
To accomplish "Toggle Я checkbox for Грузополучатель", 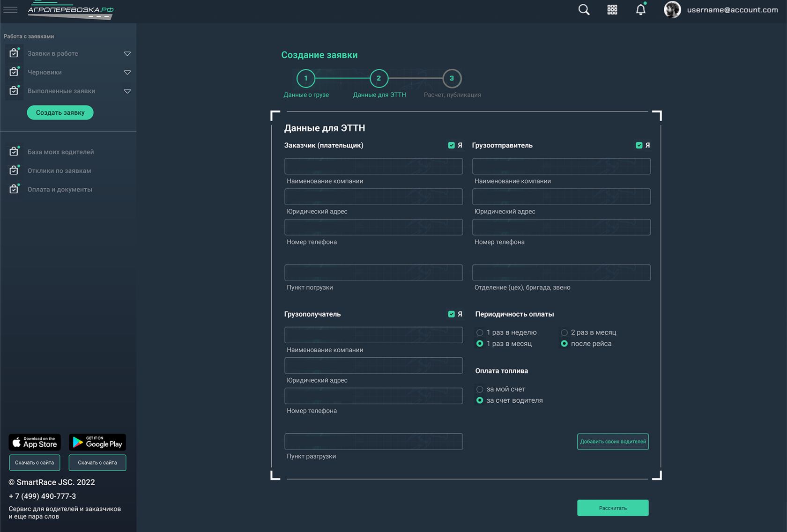I will 451,314.
